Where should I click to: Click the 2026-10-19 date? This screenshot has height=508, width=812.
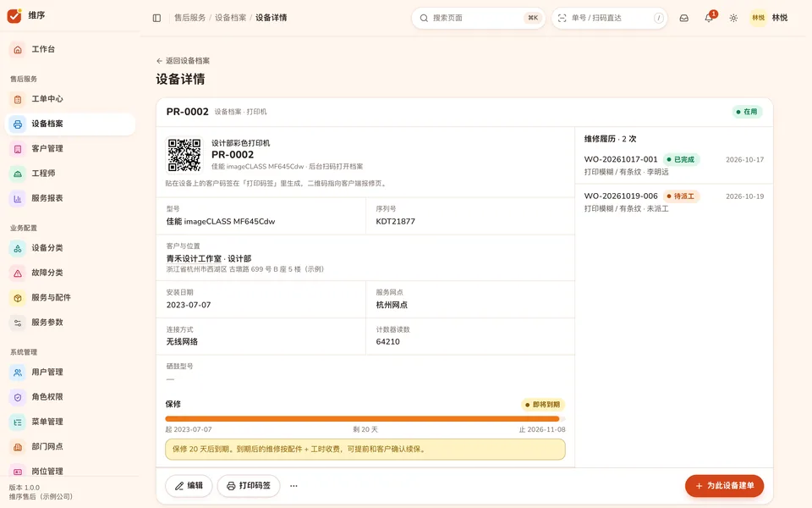pos(744,196)
